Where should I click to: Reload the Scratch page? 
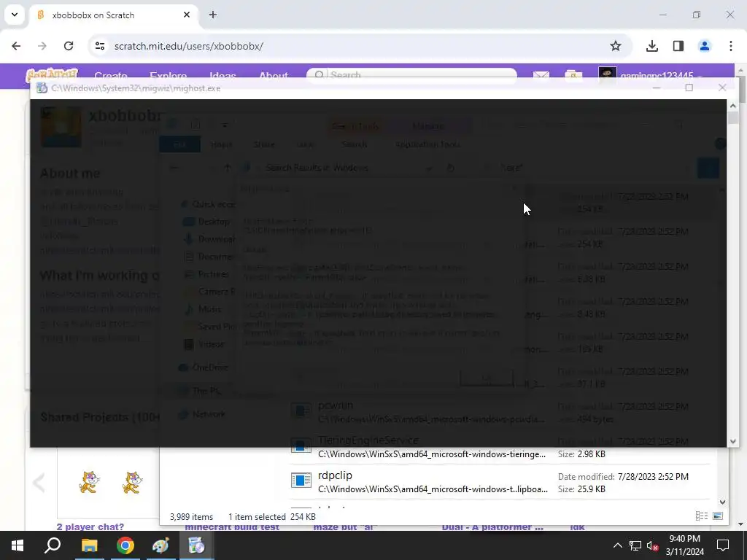pyautogui.click(x=68, y=46)
